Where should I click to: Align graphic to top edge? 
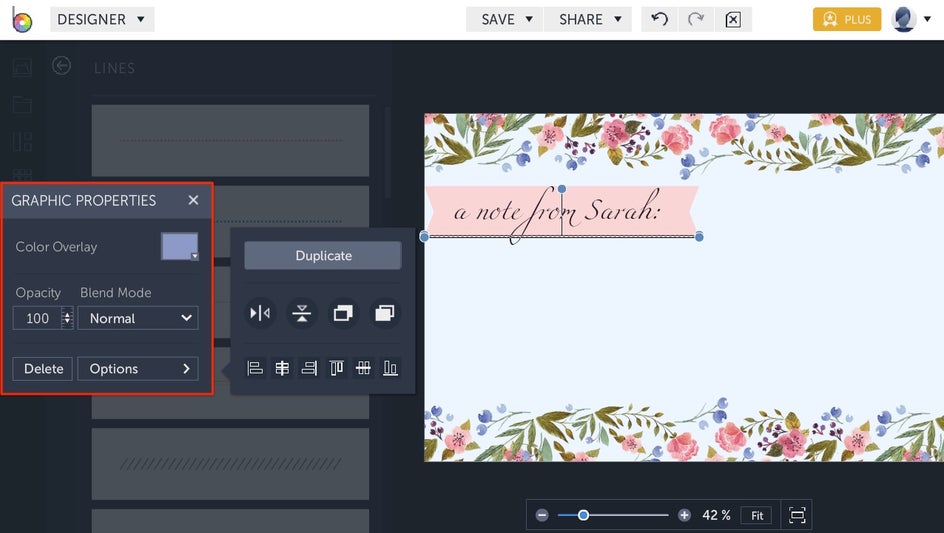[336, 368]
